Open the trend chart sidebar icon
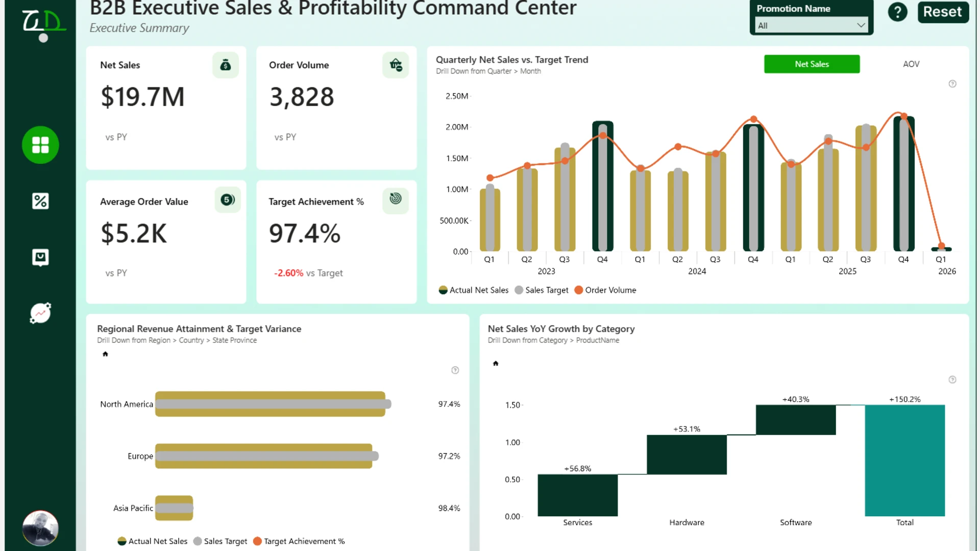Image resolution: width=980 pixels, height=551 pixels. point(40,313)
